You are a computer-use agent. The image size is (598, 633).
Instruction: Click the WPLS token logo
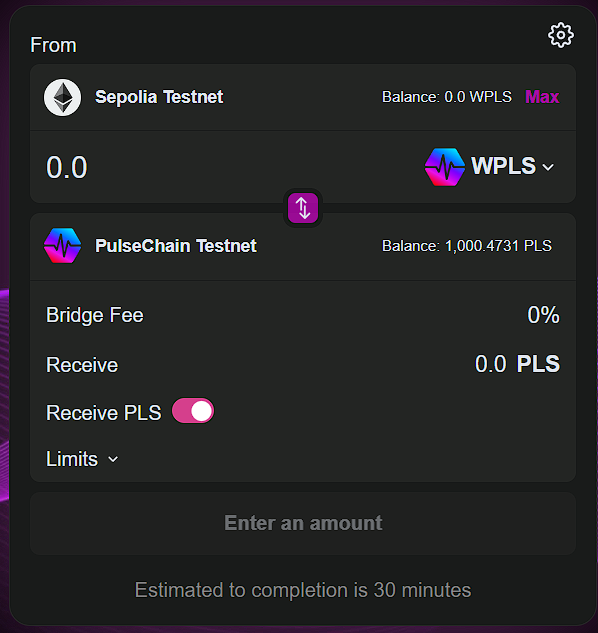pos(445,167)
